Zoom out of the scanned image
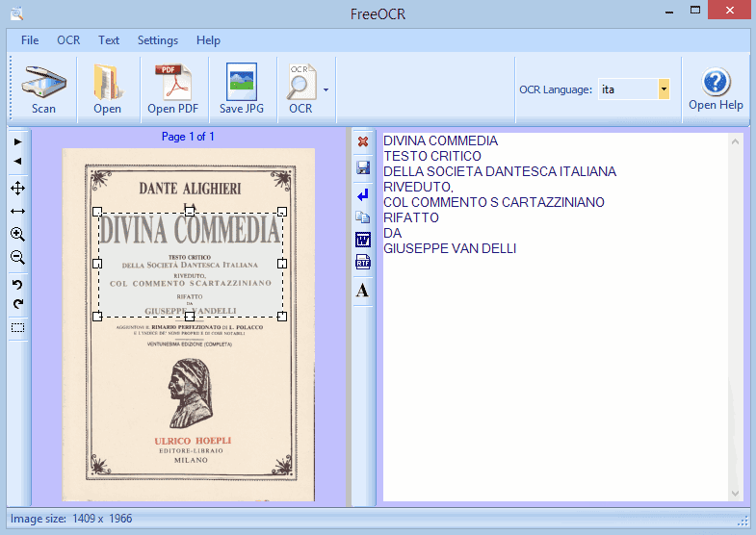The width and height of the screenshot is (756, 535). [x=18, y=257]
